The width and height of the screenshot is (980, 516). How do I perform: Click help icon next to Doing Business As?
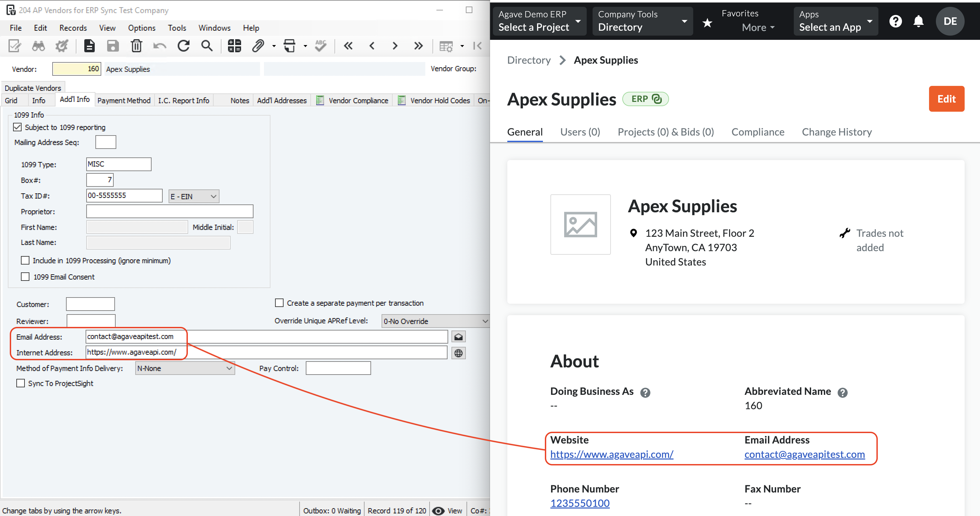coord(645,393)
